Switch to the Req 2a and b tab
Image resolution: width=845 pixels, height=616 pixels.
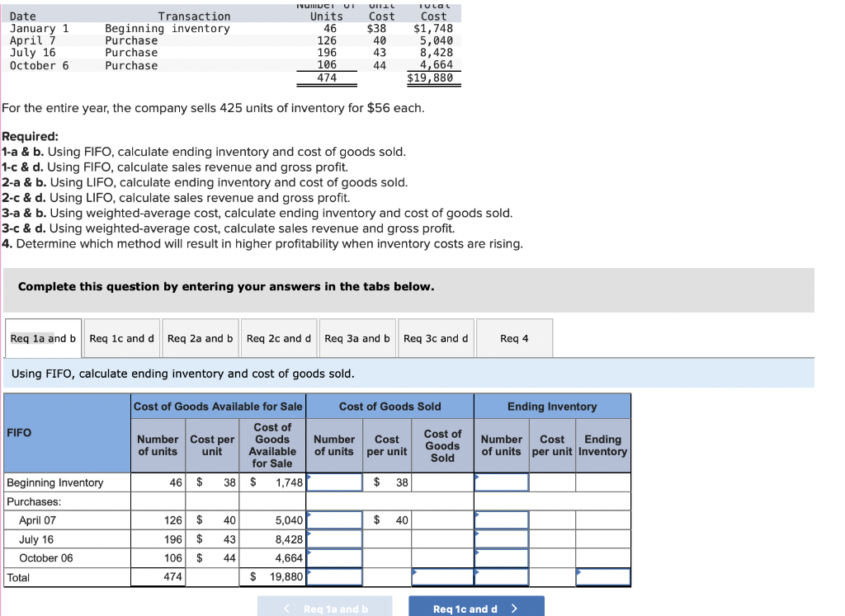pyautogui.click(x=200, y=338)
